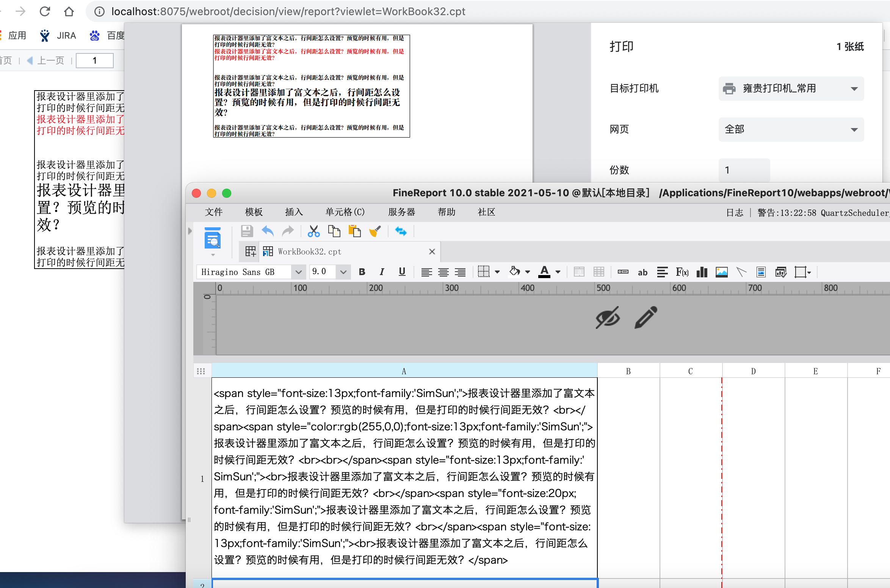
Task: Insert a chart bar icon
Action: click(x=702, y=272)
